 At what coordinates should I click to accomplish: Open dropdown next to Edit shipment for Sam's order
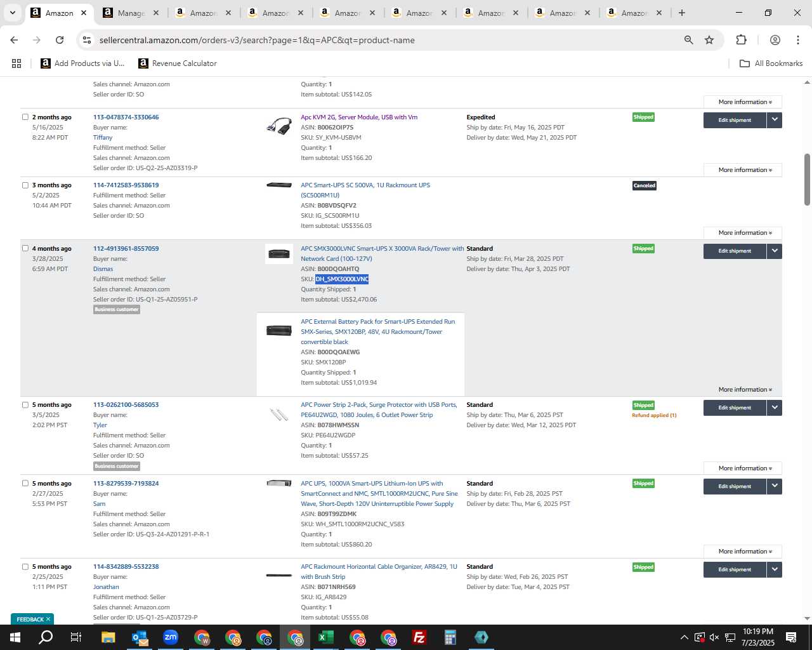point(775,486)
